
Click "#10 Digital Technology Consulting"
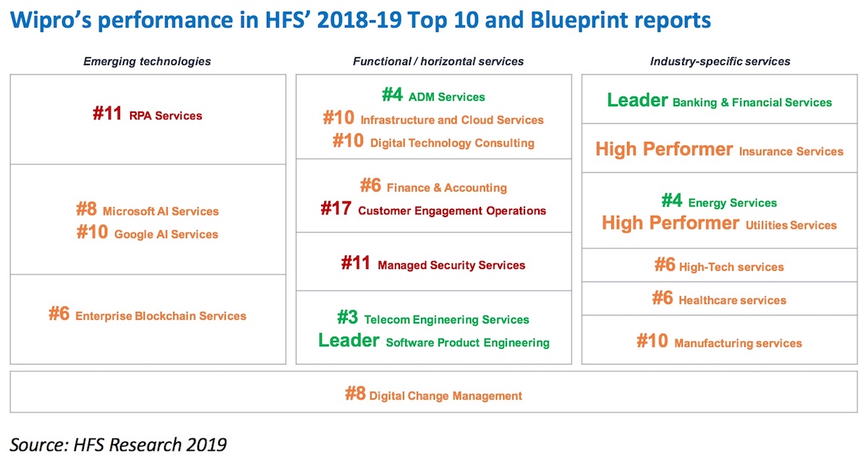tap(433, 142)
